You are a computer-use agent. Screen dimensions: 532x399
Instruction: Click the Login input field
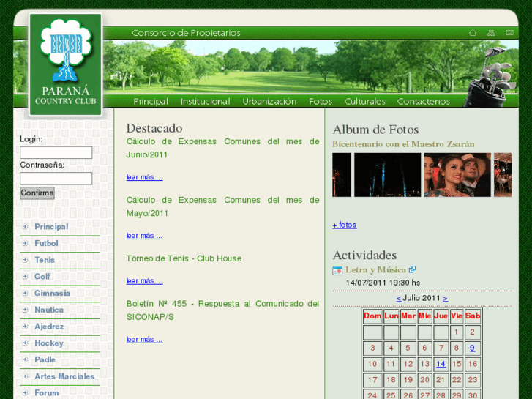coord(56,152)
